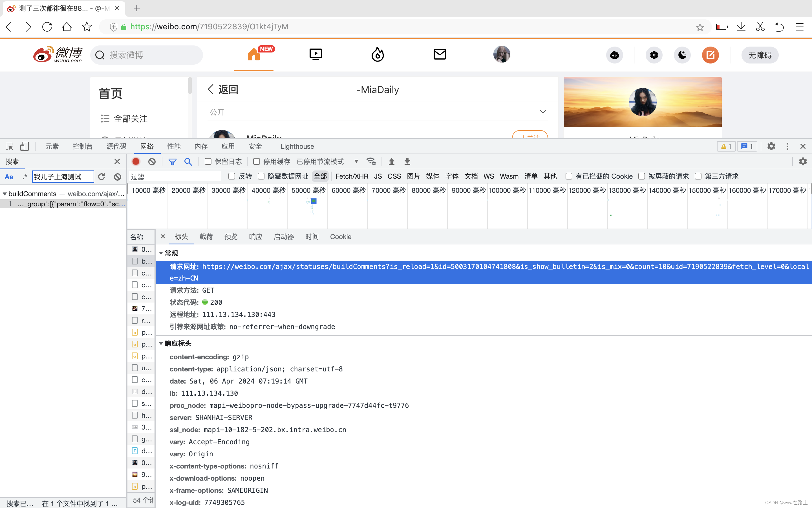Select search result line 1

tap(63, 204)
